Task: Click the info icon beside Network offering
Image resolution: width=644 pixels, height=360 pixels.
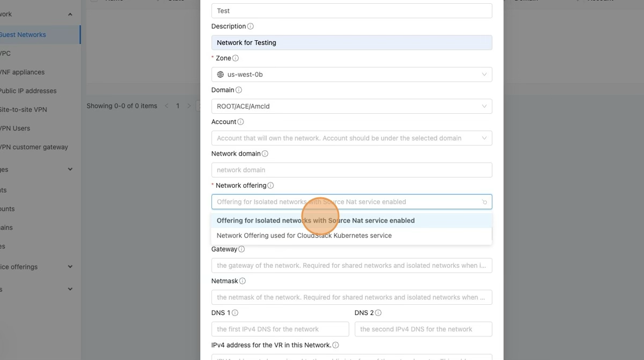Action: click(x=270, y=186)
